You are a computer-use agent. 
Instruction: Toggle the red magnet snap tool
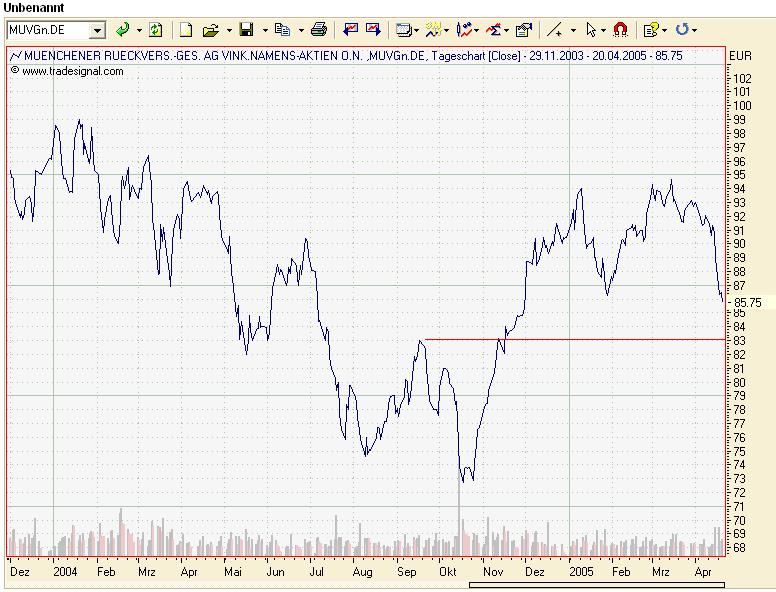pos(620,30)
